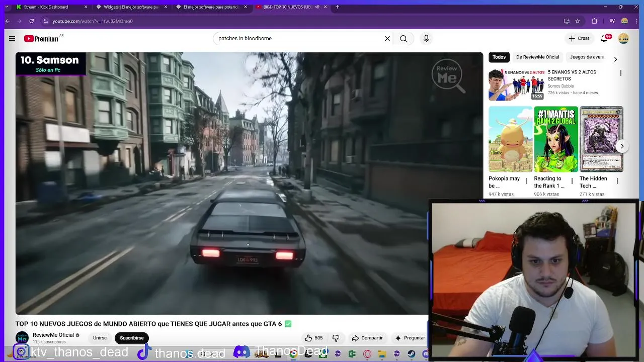Image resolution: width=644 pixels, height=362 pixels.
Task: Open options for Reacting to the Rank 1 short
Action: (572, 181)
